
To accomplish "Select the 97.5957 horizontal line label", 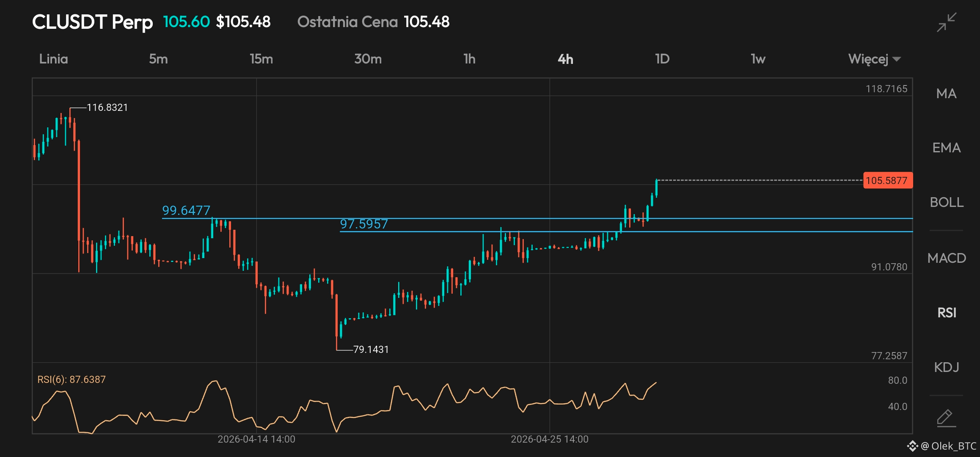I will 364,224.
